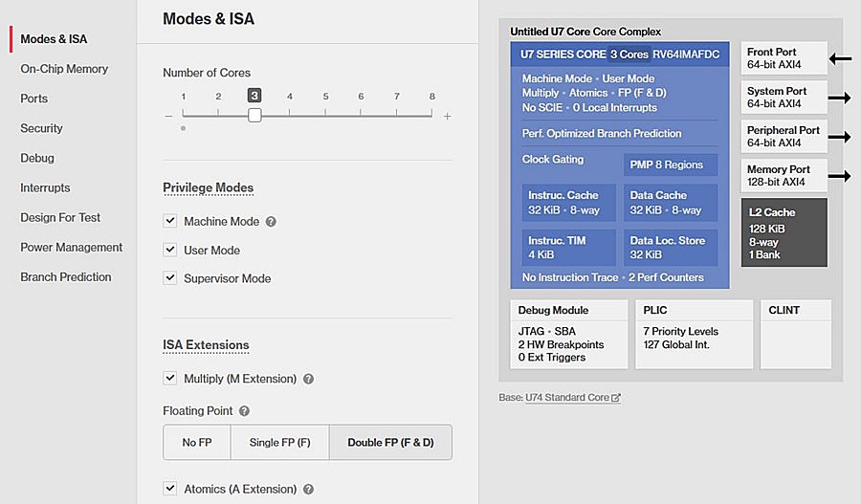Set number of cores slider to 5
This screenshot has height=504, width=861.
tap(325, 115)
